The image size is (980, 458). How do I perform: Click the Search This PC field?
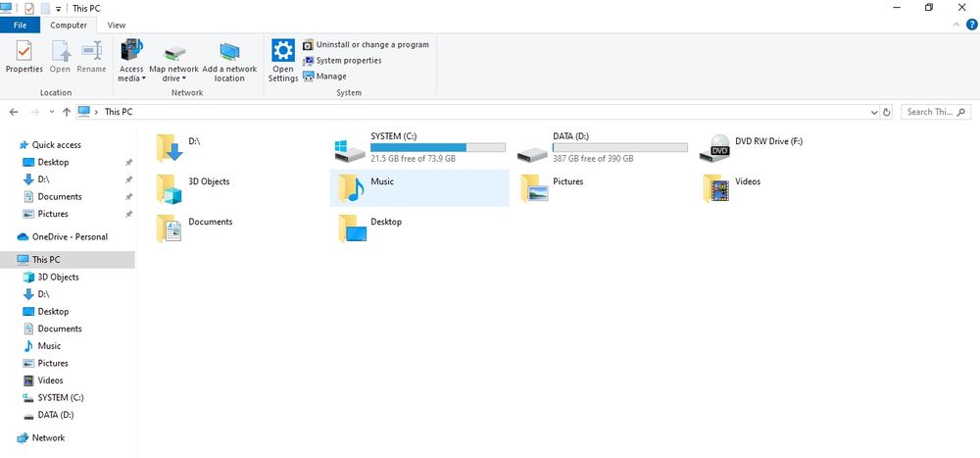936,112
